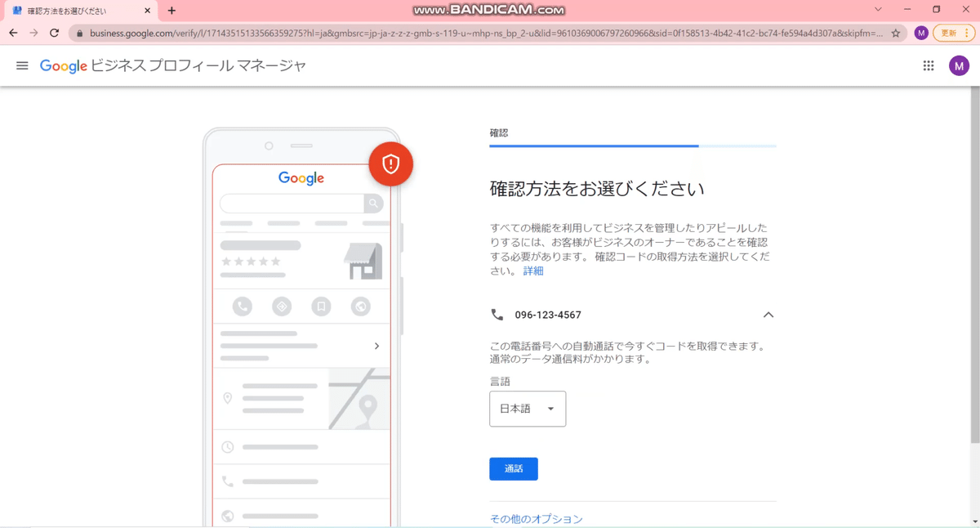Click the address bar URL field
This screenshot has width=980, height=528.
(486, 34)
